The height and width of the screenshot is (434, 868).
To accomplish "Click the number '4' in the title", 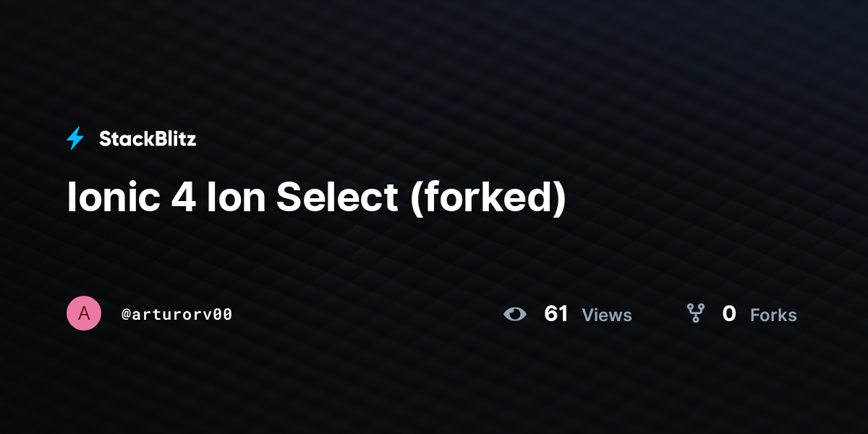I will coord(183,197).
